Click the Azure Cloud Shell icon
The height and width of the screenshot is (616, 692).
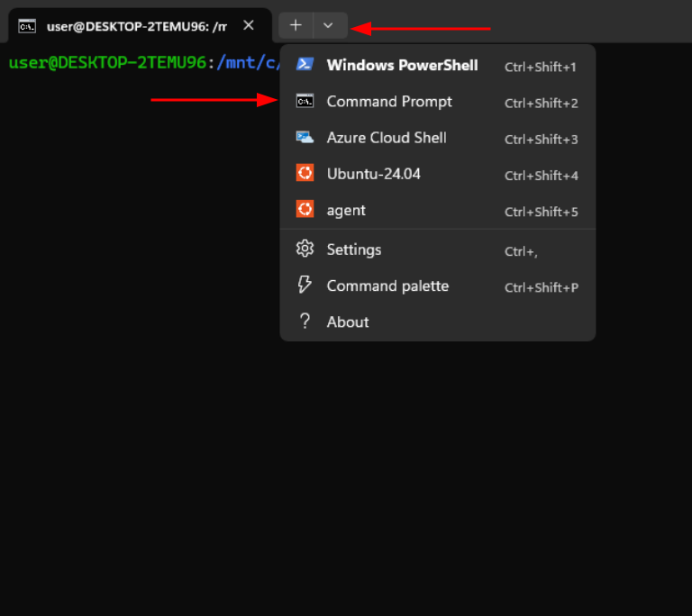(305, 137)
